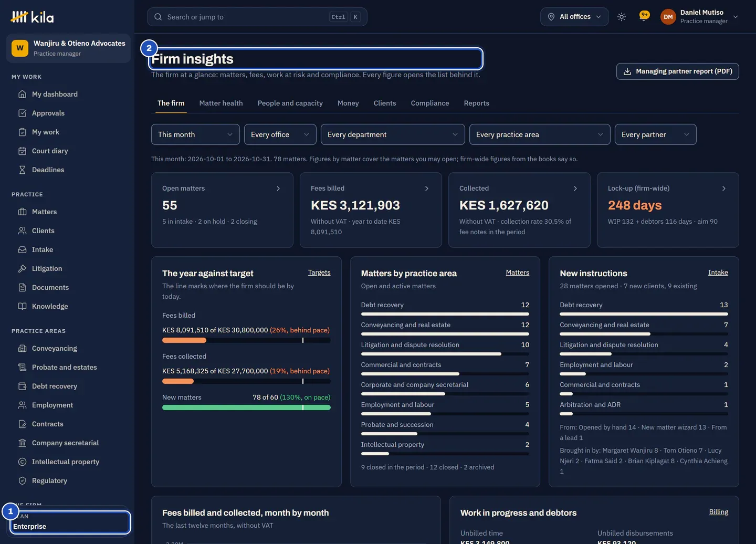Screen dimensions: 756x544
Task: Focus the Search or jump to field
Action: [257, 17]
